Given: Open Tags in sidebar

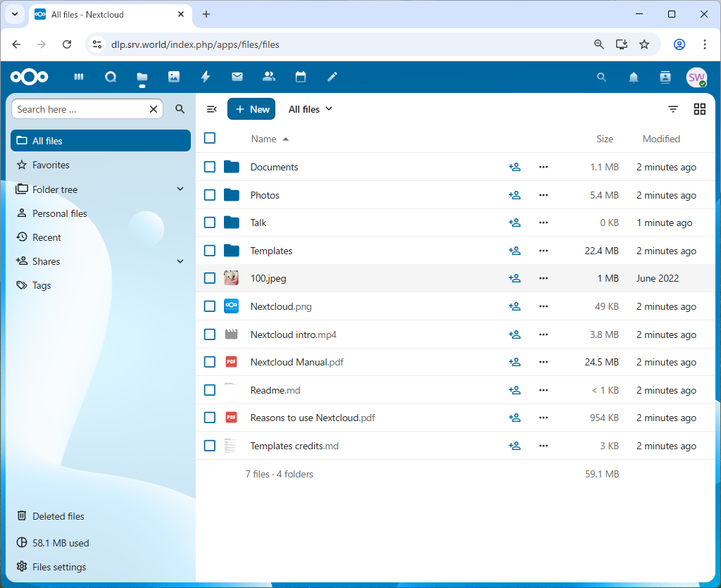Looking at the screenshot, I should 101,285.
